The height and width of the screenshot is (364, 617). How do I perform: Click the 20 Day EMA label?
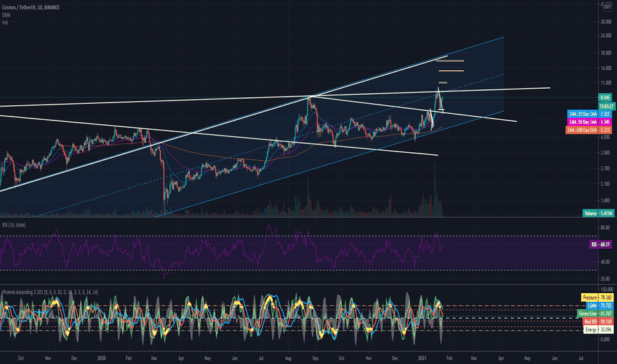[590, 114]
